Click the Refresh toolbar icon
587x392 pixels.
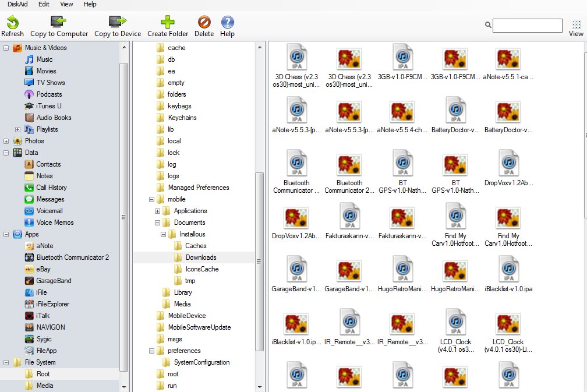[12, 23]
